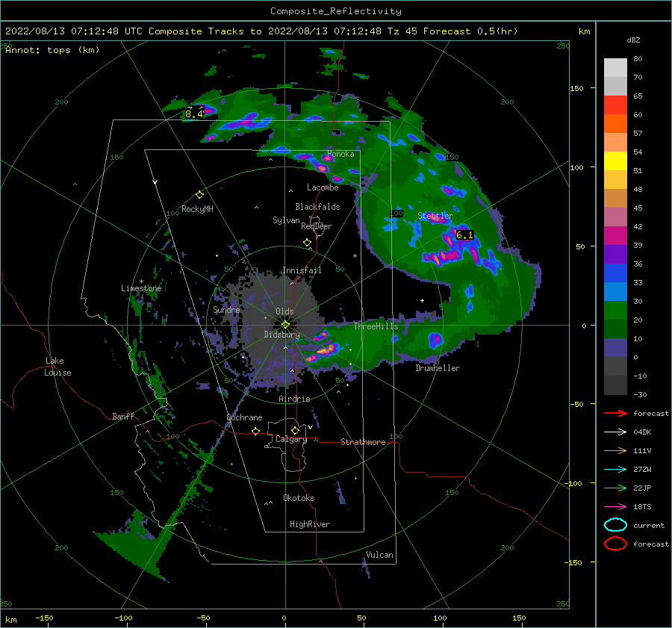Click the 39 dBZ magenta color swatch
This screenshot has height=628, width=672.
pyautogui.click(x=615, y=236)
